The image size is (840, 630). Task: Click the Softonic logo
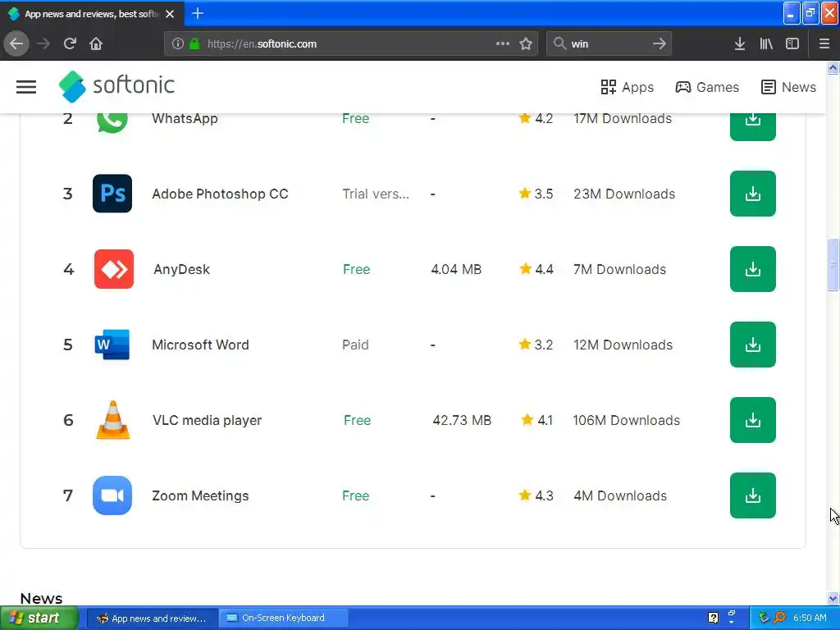point(116,85)
